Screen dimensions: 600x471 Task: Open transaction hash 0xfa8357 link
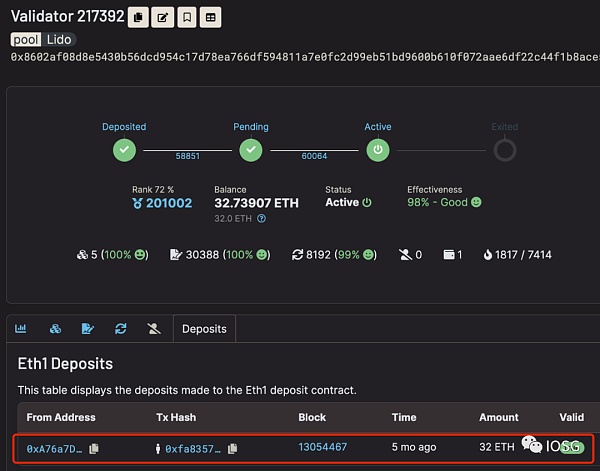pos(193,449)
